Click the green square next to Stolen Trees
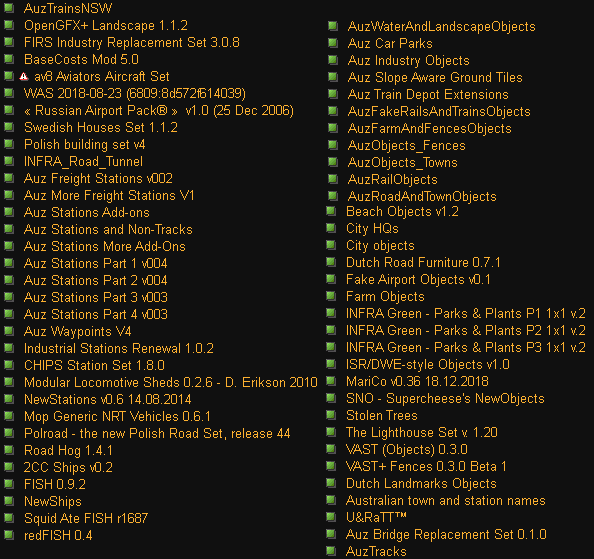Image resolution: width=594 pixels, height=559 pixels. [331, 415]
